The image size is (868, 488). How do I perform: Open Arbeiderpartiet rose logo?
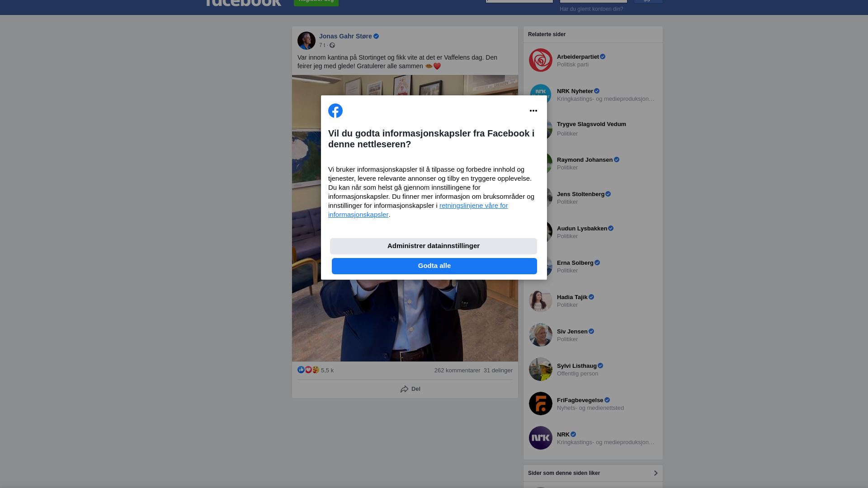click(541, 60)
